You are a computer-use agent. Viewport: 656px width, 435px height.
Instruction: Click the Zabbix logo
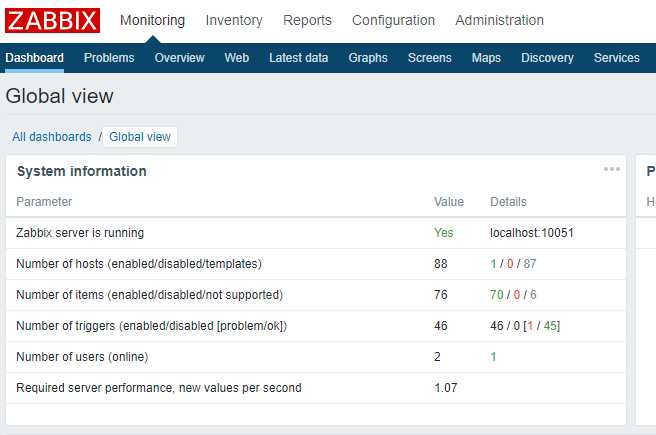[52, 20]
